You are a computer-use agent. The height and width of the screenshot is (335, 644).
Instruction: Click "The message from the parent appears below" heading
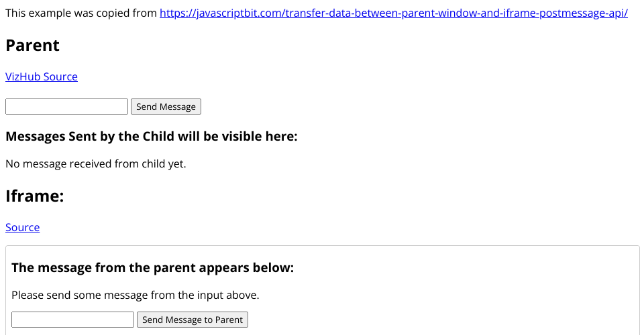click(x=153, y=268)
